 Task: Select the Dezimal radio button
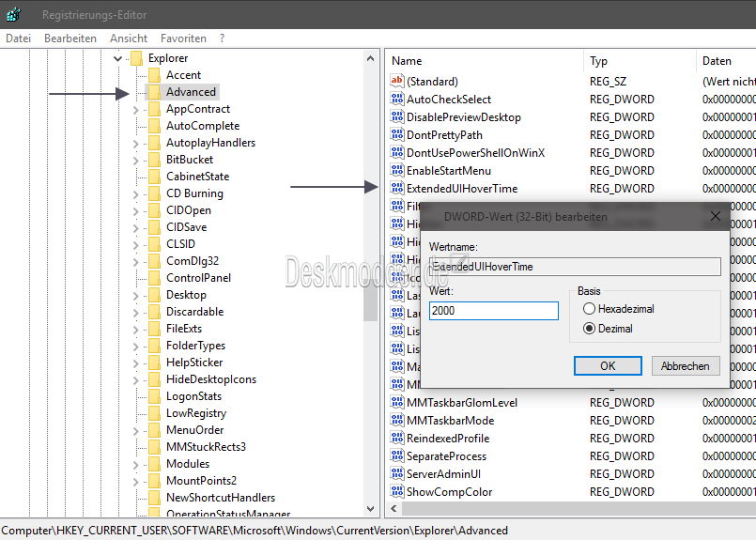point(590,329)
